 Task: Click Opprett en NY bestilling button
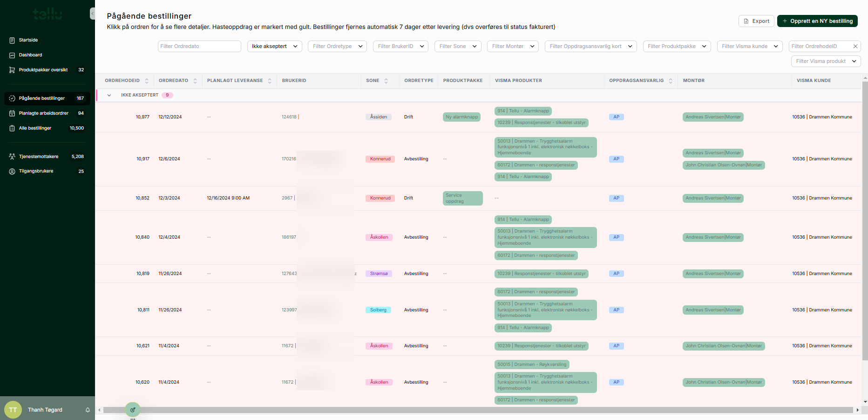pos(817,21)
